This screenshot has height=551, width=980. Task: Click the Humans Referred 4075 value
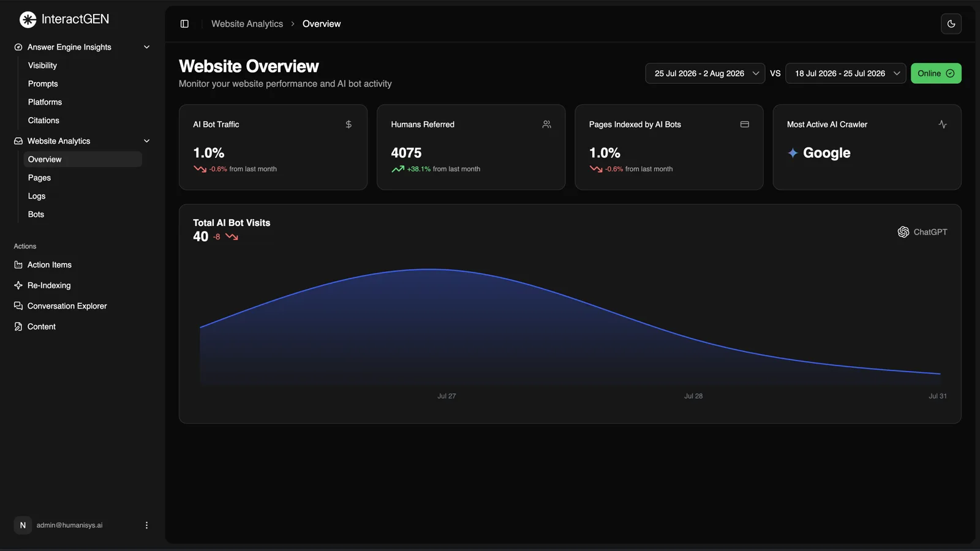coord(407,153)
